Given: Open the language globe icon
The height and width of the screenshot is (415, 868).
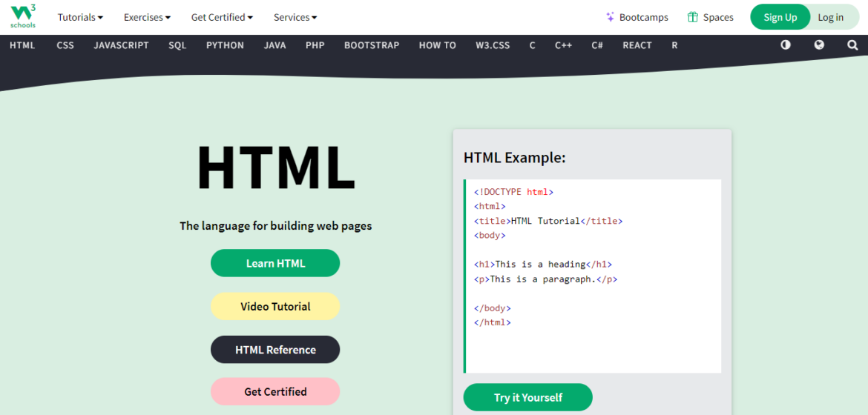Looking at the screenshot, I should click(819, 45).
